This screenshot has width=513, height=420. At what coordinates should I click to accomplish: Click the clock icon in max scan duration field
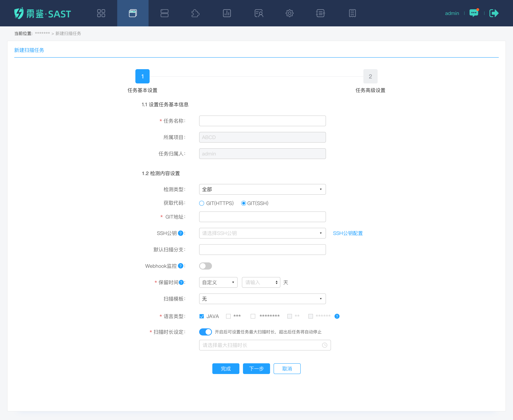(x=324, y=345)
